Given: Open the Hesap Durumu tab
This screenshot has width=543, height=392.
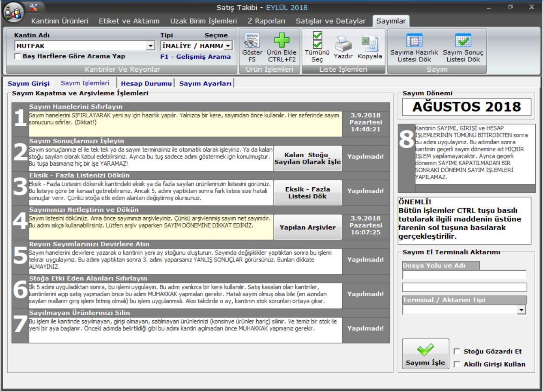Looking at the screenshot, I should tap(146, 84).
